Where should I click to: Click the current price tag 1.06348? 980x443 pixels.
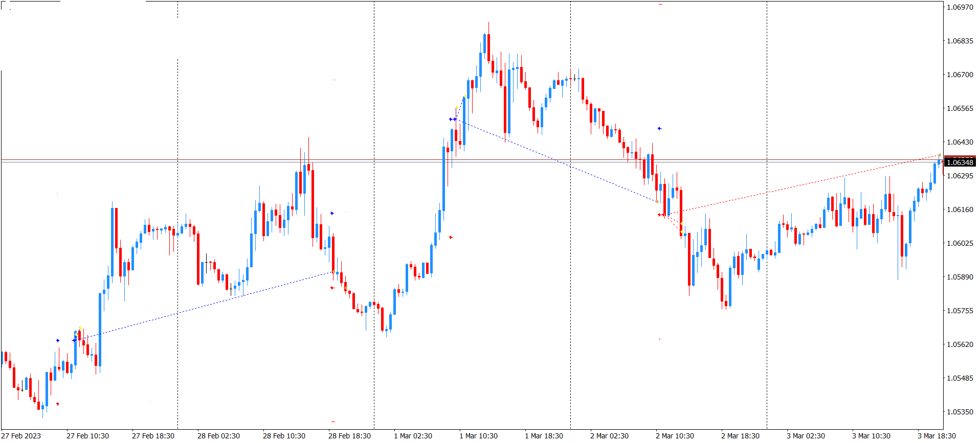(960, 162)
